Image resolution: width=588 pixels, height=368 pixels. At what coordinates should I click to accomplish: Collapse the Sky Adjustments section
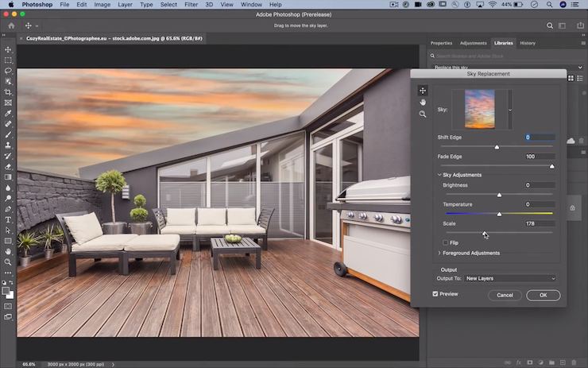(439, 175)
